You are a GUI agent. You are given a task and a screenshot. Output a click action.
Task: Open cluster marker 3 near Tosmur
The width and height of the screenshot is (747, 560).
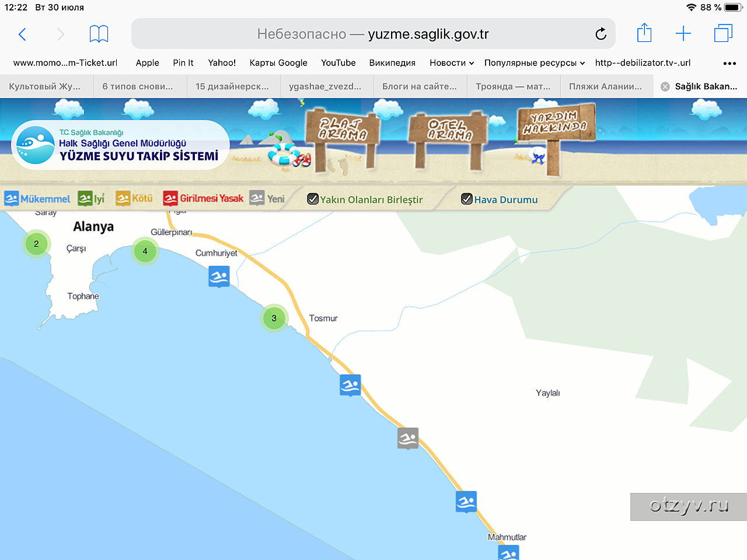[x=274, y=318]
